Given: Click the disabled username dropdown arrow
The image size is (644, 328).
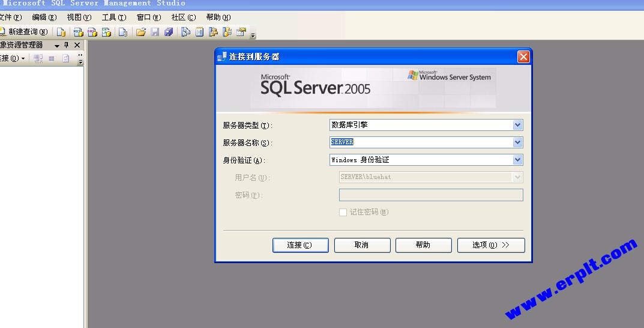Looking at the screenshot, I should (x=517, y=177).
